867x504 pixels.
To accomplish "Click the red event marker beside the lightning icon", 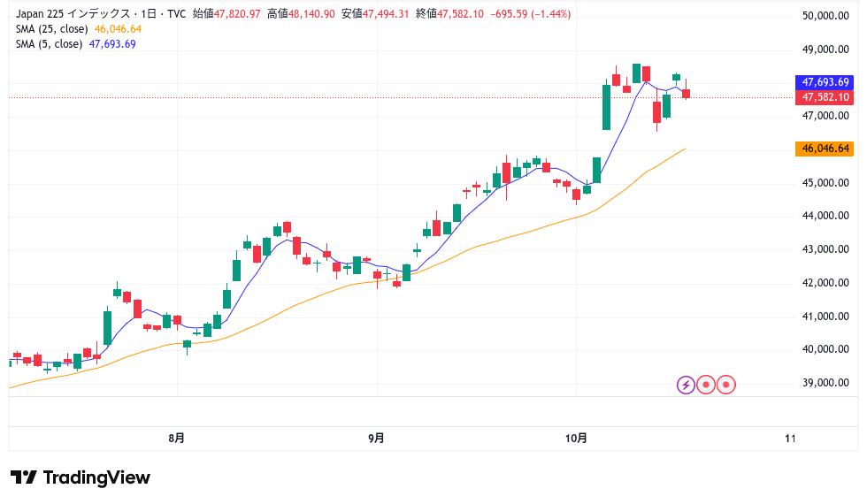I will (706, 385).
